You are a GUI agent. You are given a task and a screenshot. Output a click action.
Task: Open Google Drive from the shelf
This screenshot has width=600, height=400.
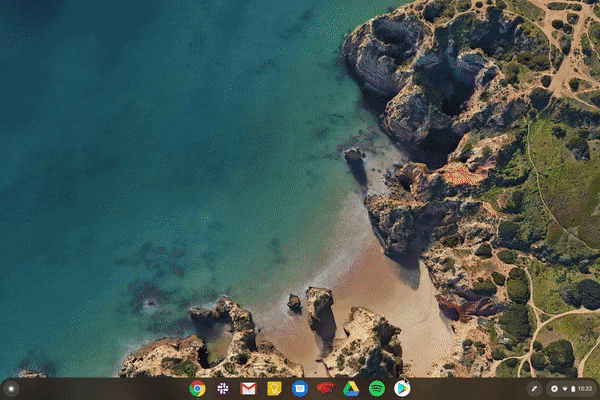coord(351,388)
